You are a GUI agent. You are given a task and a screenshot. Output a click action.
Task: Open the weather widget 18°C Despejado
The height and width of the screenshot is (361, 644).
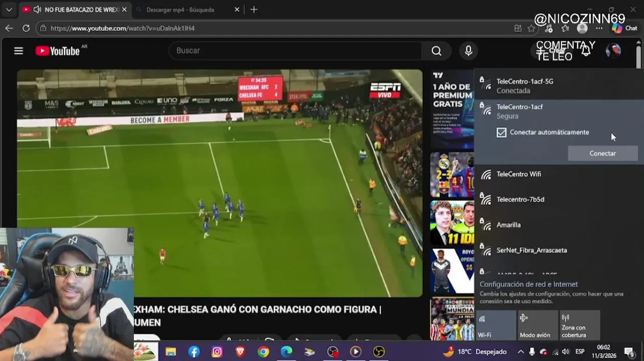point(474,351)
